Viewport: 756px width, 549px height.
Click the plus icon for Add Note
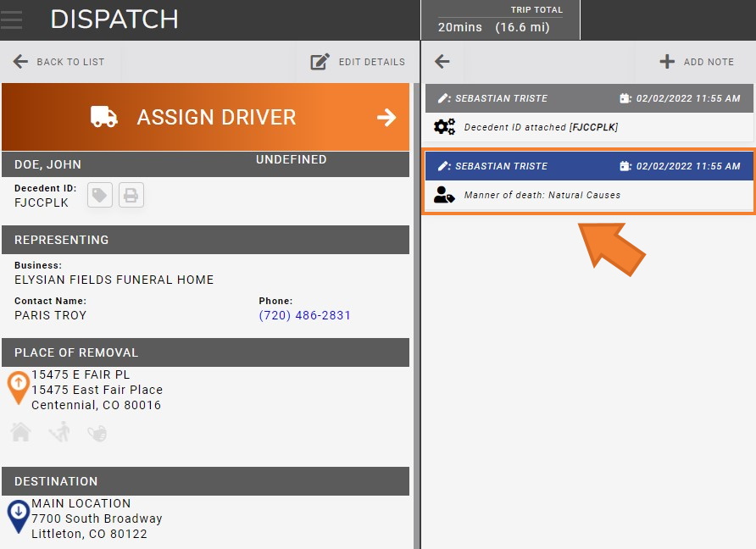pos(667,62)
